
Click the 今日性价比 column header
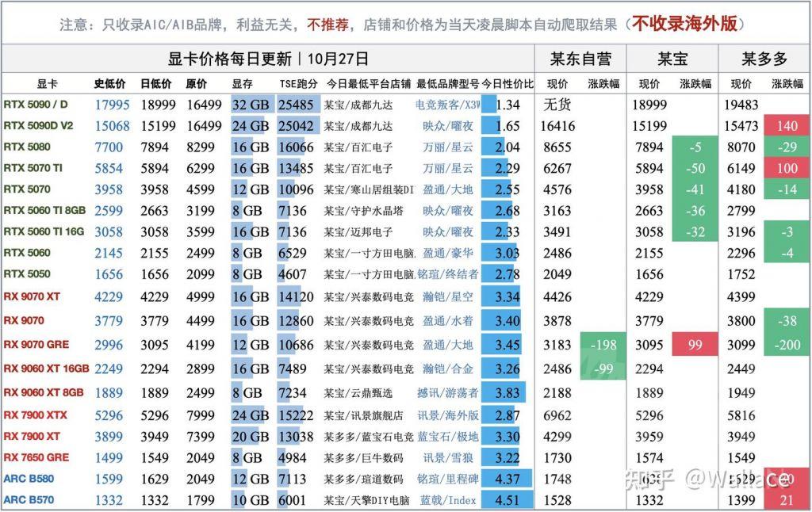503,82
